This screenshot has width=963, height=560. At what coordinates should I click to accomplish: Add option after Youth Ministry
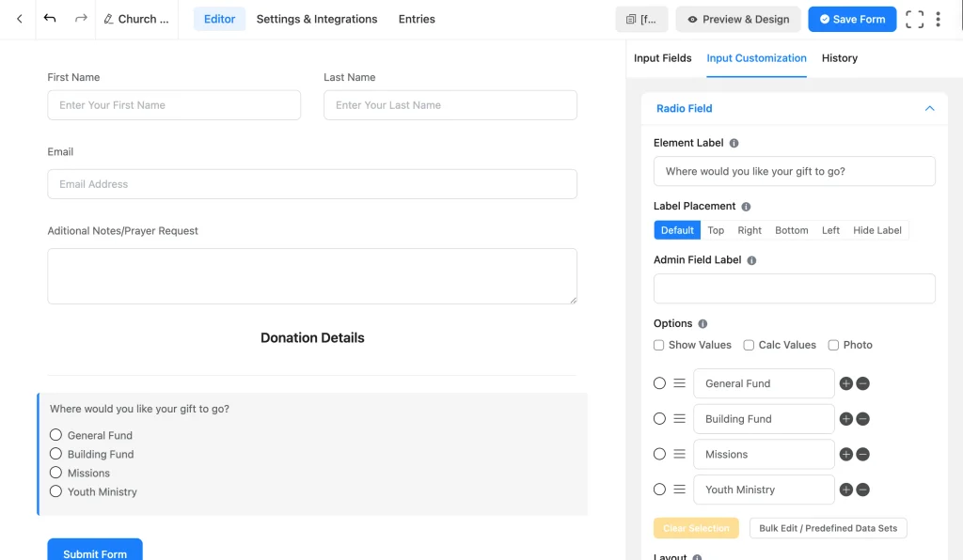pos(845,490)
